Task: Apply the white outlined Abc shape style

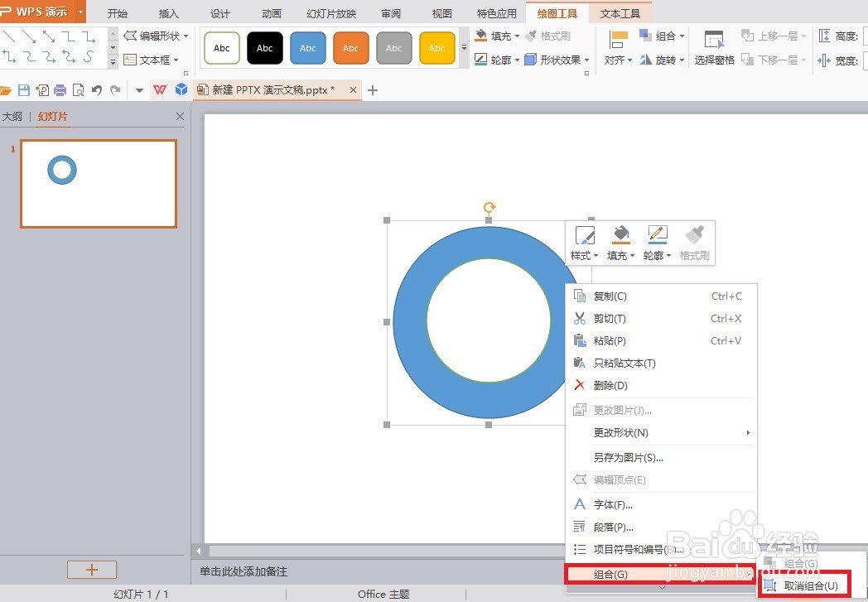Action: [221, 48]
